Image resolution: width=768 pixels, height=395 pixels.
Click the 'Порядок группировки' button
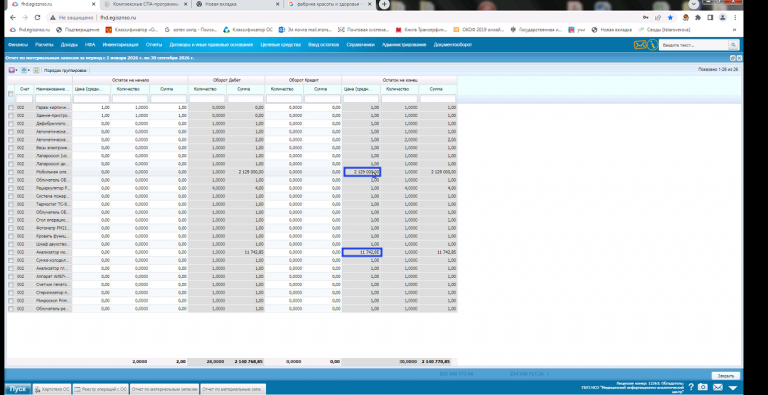coord(65,70)
